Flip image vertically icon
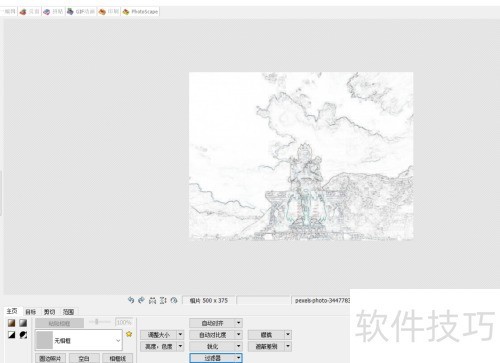The height and width of the screenshot is (363, 500). [163, 300]
